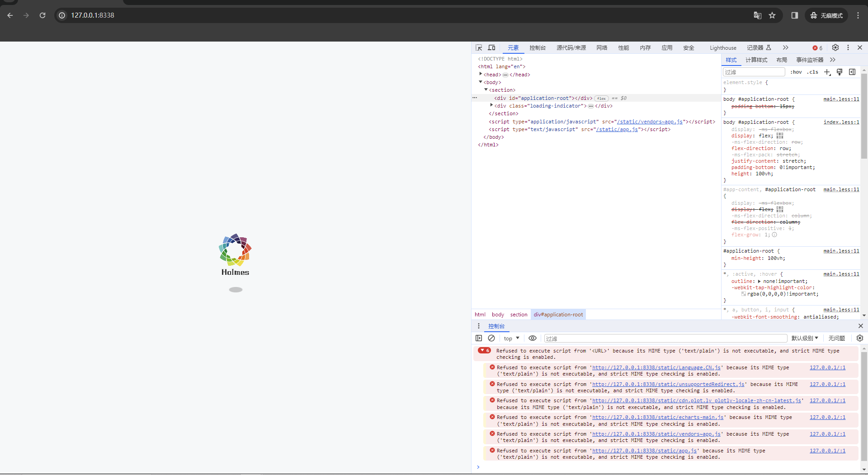The width and height of the screenshot is (868, 475).
Task: Open index.less:1 stylesheet link
Action: pos(841,122)
